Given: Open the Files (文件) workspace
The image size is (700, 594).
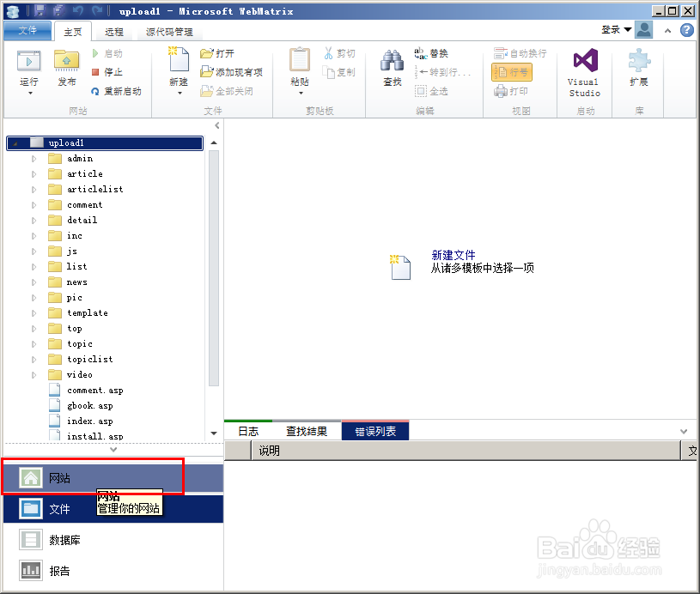Looking at the screenshot, I should tap(113, 509).
